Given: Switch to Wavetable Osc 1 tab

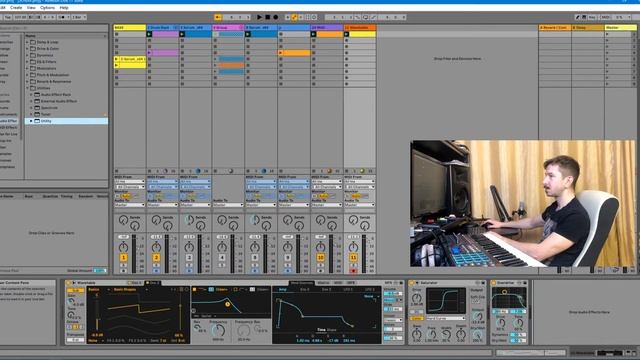Looking at the screenshot, I should 135,282.
